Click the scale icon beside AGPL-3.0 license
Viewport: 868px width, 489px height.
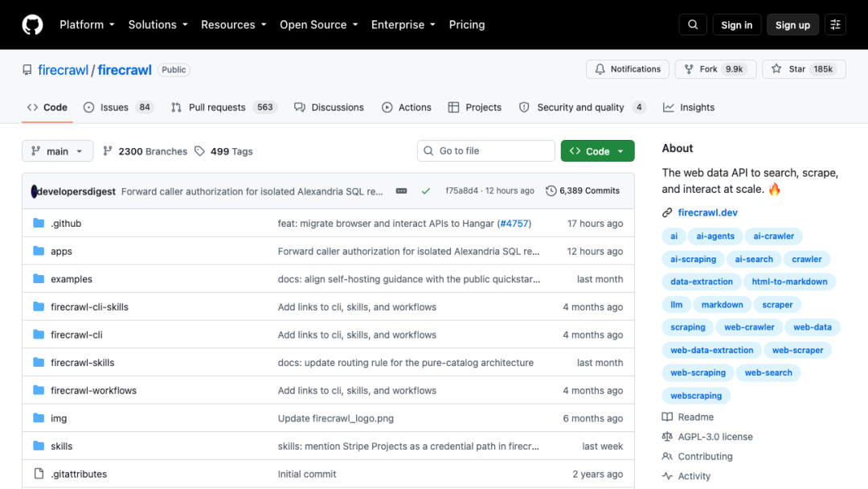pos(667,437)
